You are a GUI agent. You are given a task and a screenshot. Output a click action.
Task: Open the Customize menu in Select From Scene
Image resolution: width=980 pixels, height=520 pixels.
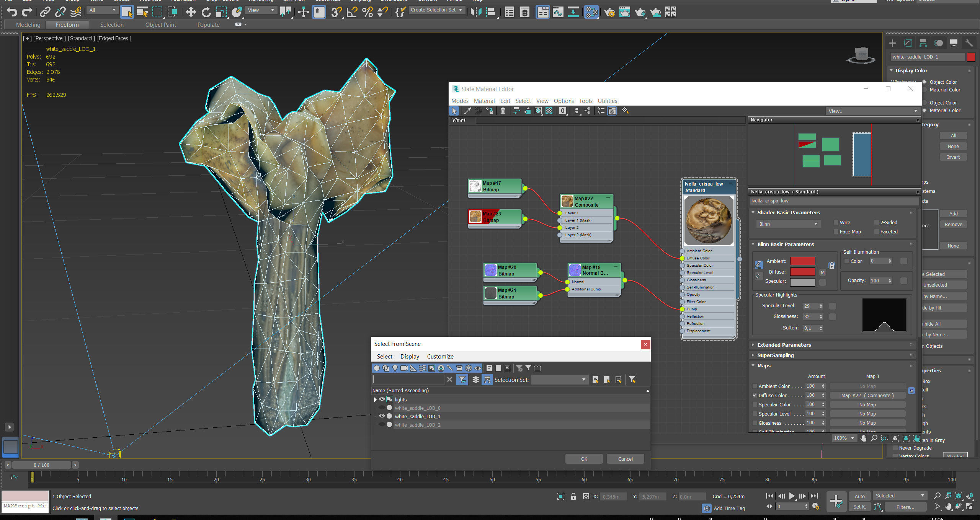440,356
